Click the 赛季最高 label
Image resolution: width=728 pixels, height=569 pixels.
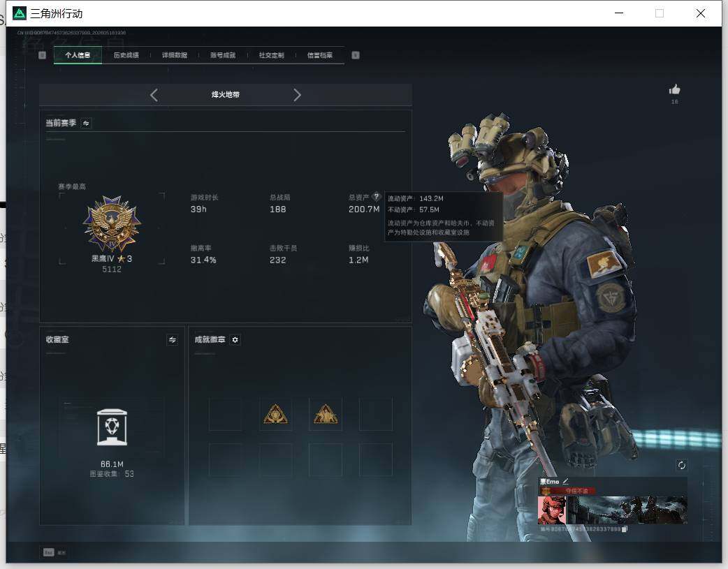(x=72, y=186)
